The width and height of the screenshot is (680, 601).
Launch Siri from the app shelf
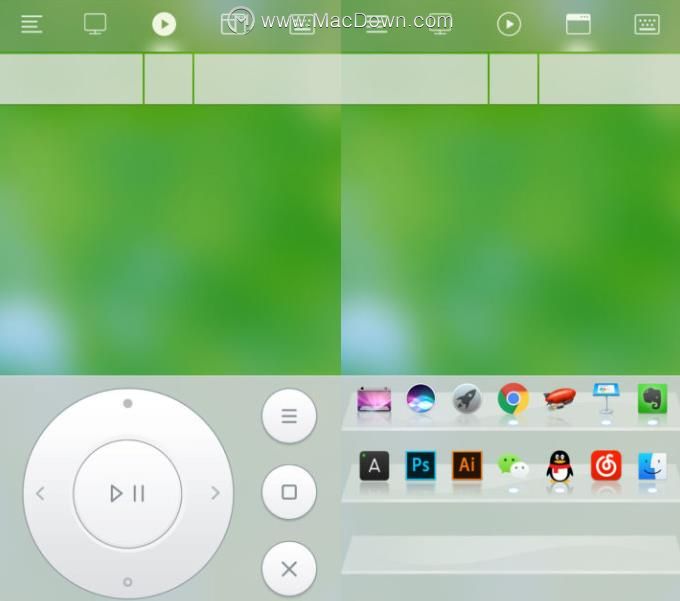pyautogui.click(x=421, y=398)
